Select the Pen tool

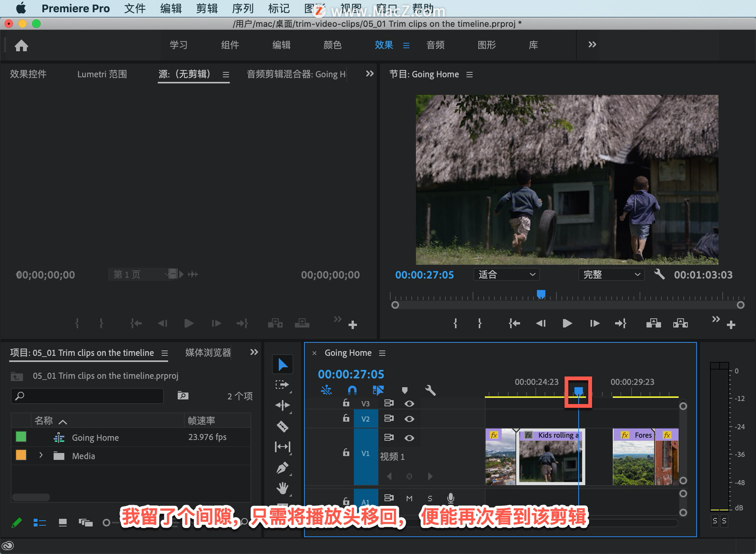pos(282,468)
